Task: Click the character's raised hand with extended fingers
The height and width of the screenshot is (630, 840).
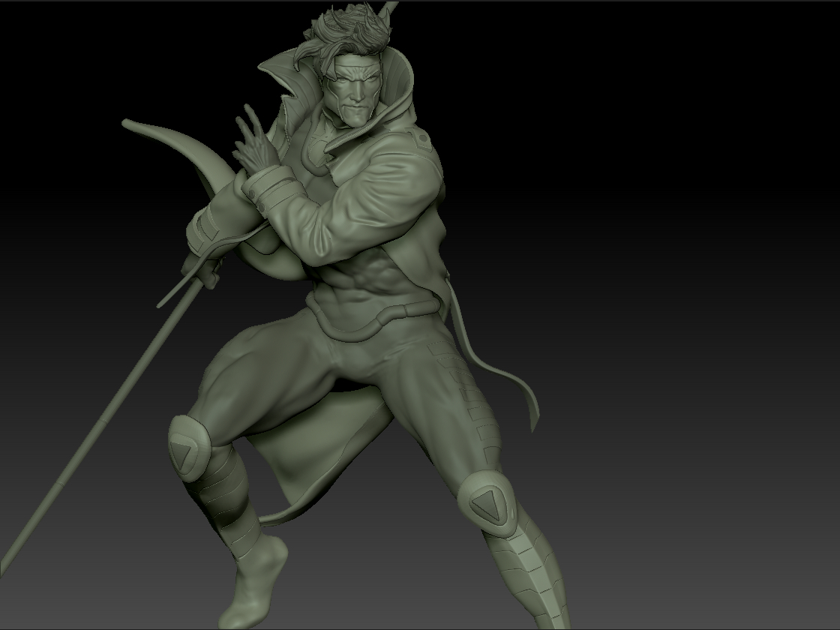Action: (x=254, y=140)
